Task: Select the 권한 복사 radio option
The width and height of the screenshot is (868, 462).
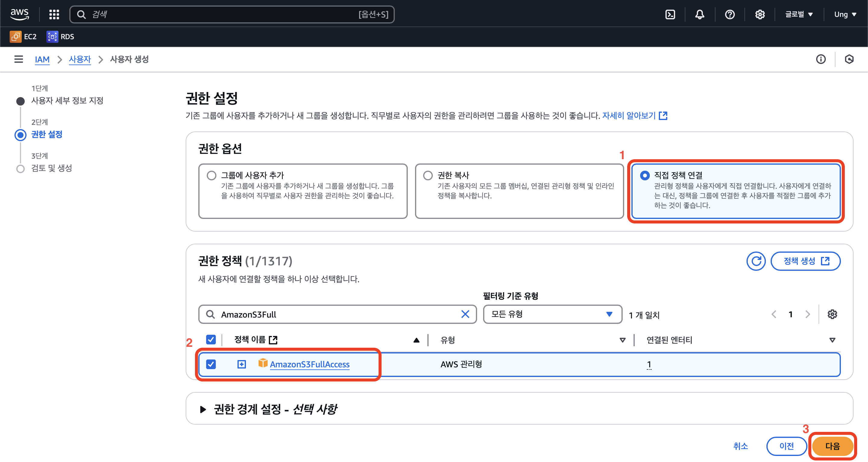Action: coord(428,175)
